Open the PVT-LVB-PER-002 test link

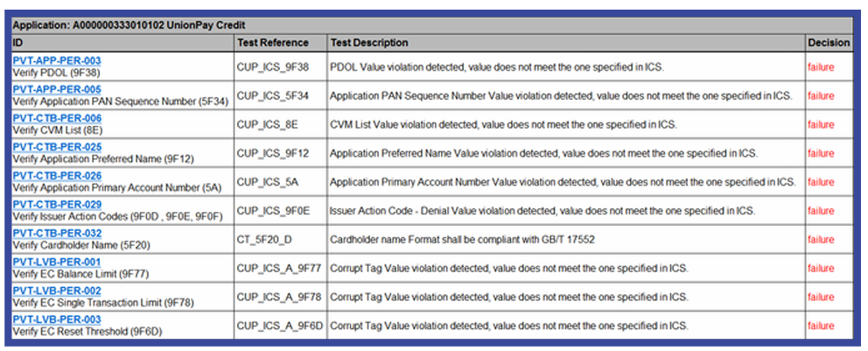[56, 291]
